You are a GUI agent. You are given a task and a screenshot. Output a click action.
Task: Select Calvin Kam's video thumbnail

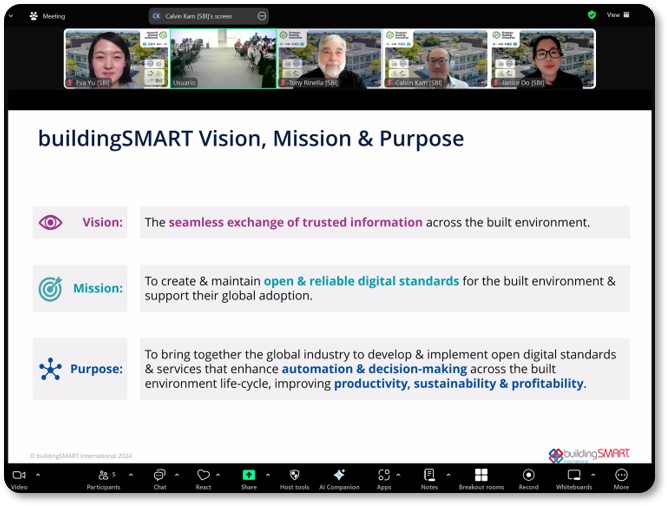436,58
